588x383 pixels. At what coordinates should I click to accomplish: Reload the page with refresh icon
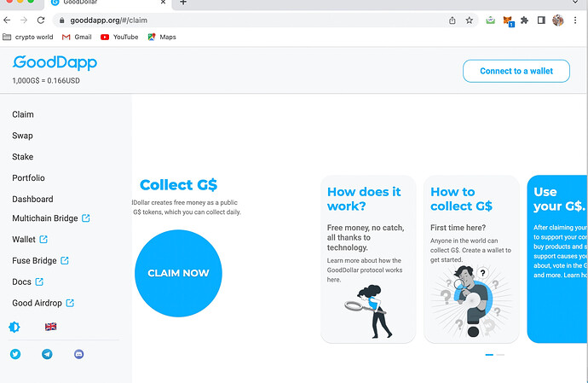point(41,20)
